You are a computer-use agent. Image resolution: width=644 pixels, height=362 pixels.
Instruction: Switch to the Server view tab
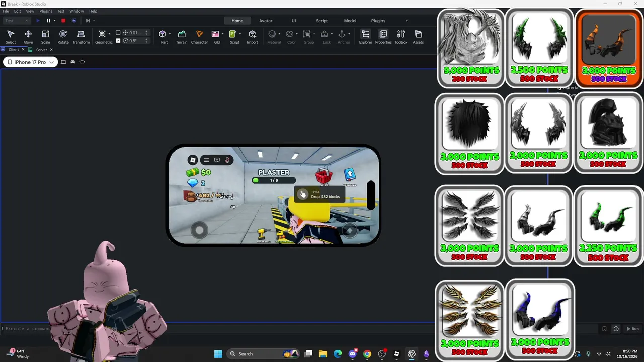point(41,50)
